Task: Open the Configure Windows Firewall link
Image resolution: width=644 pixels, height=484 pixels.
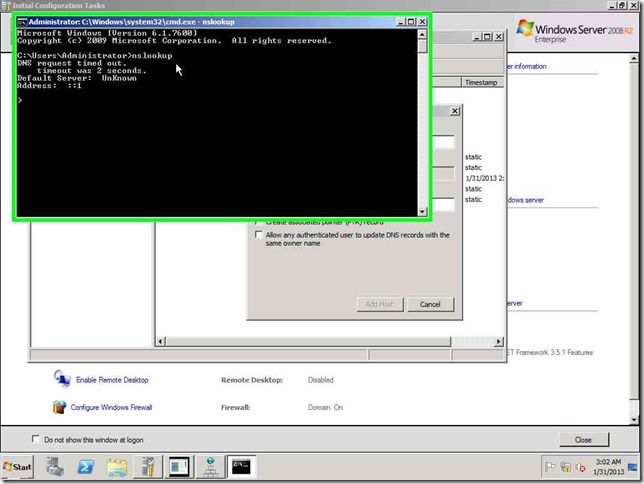Action: pyautogui.click(x=111, y=407)
